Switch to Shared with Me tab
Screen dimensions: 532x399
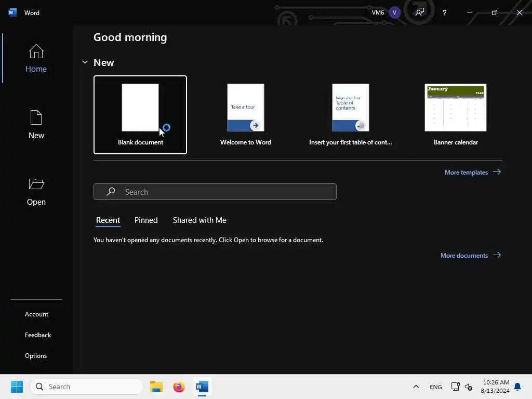(199, 220)
